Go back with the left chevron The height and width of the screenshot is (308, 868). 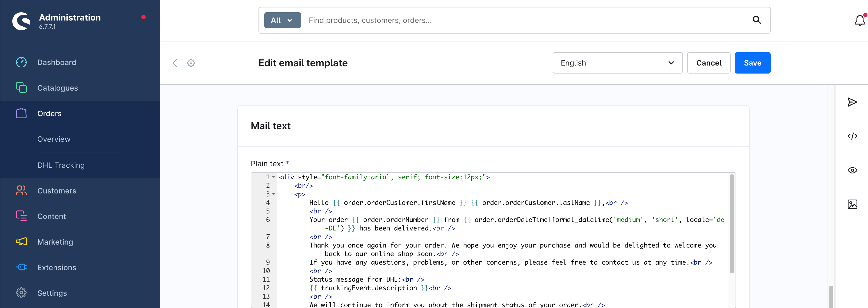pos(175,63)
